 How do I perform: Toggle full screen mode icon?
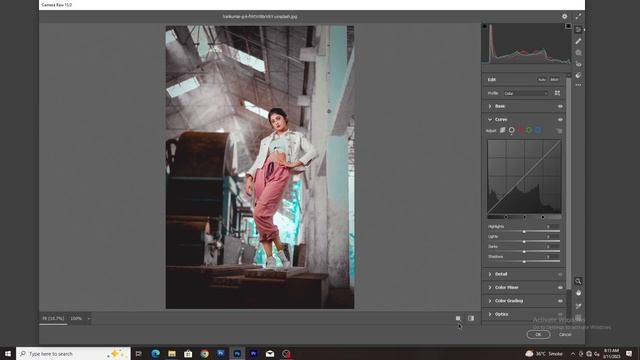tap(578, 16)
